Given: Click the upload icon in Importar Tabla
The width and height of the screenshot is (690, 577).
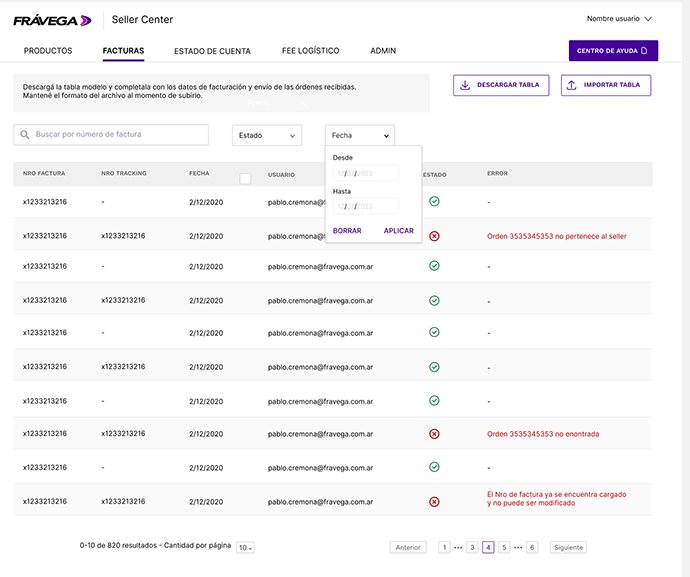Looking at the screenshot, I should (x=571, y=85).
